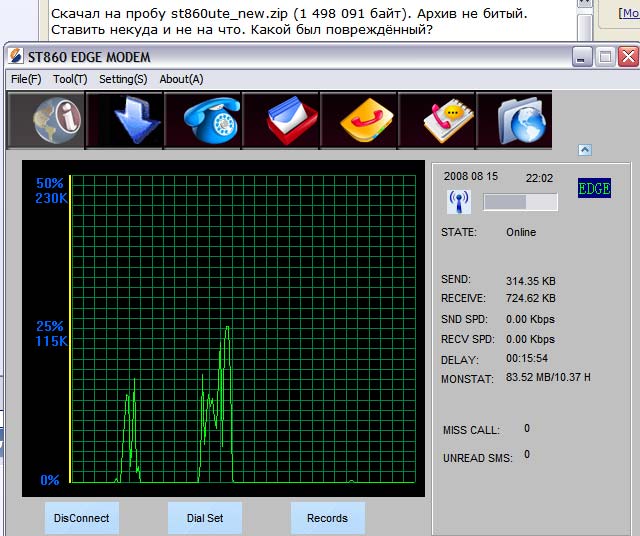Click the 22:02 time display

tap(539, 178)
